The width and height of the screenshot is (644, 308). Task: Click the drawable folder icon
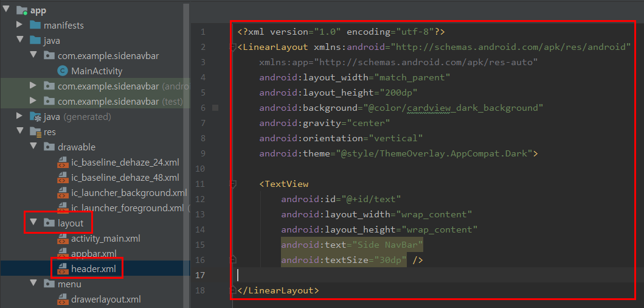(49, 147)
